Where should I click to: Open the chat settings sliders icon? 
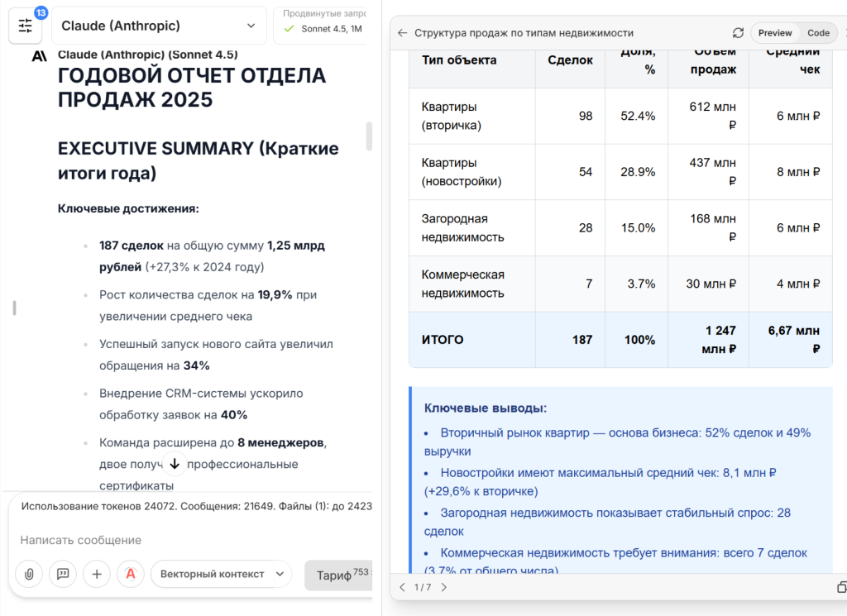click(x=25, y=25)
